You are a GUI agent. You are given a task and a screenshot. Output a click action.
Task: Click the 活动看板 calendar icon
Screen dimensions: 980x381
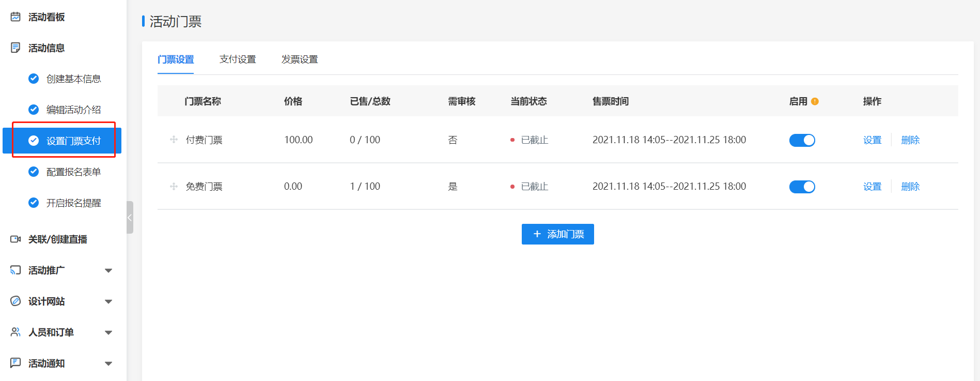click(15, 17)
